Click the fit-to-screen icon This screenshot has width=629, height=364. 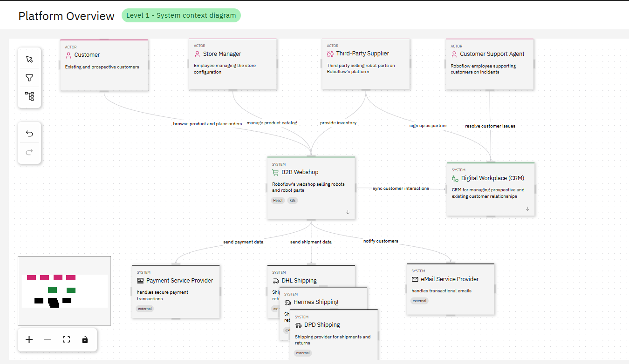click(x=66, y=340)
